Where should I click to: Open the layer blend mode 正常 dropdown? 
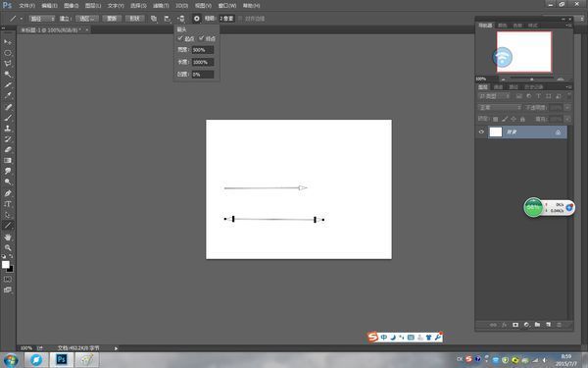coord(500,107)
